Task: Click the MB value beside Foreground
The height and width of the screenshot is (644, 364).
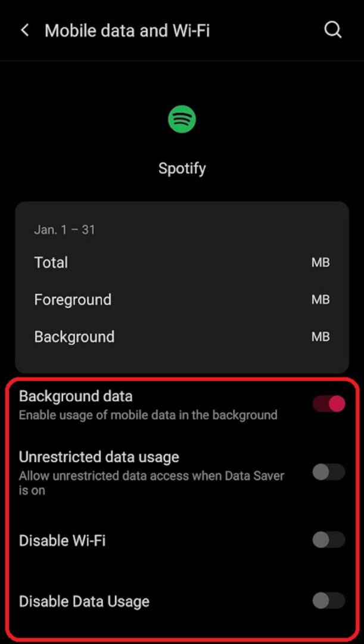Action: point(321,299)
